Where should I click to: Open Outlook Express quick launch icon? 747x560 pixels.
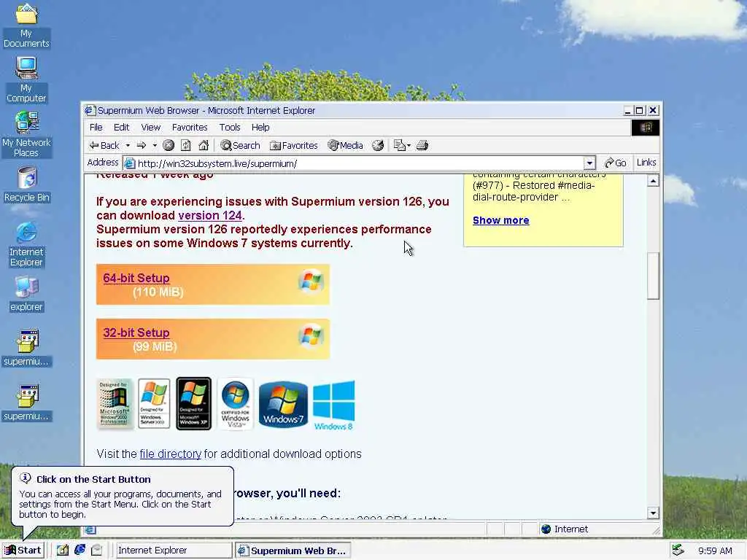click(97, 551)
